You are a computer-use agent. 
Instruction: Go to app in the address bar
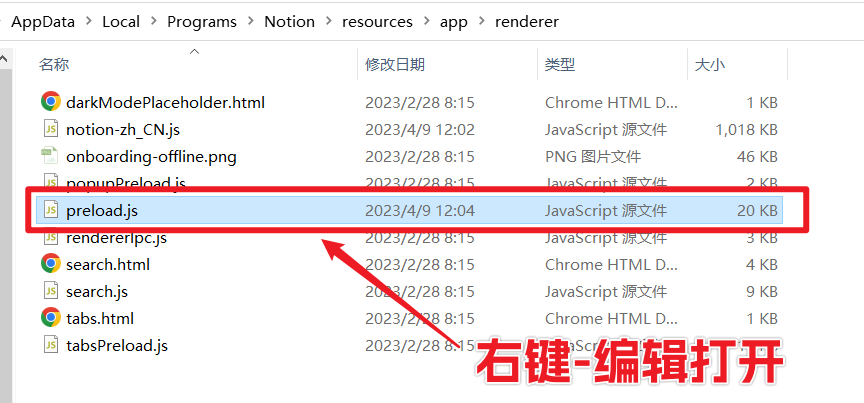[453, 22]
